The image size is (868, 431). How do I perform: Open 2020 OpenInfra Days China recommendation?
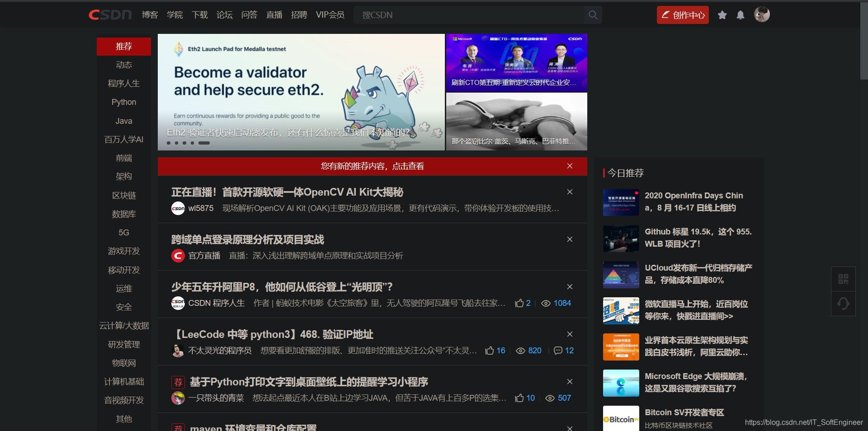[693, 201]
